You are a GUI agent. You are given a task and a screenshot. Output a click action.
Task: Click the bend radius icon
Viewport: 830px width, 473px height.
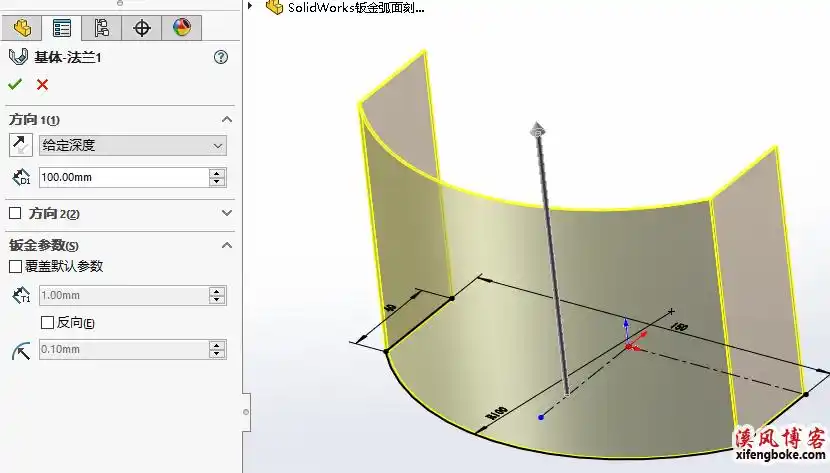21,350
